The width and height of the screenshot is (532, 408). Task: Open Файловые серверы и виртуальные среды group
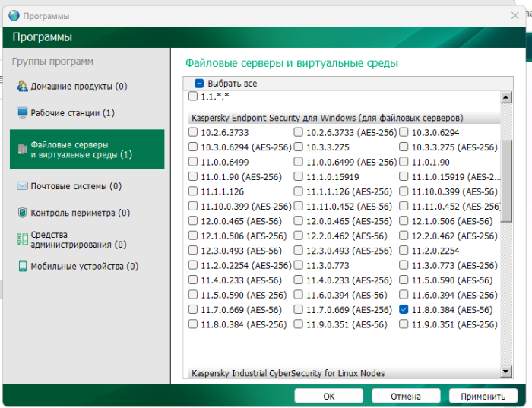(87, 149)
